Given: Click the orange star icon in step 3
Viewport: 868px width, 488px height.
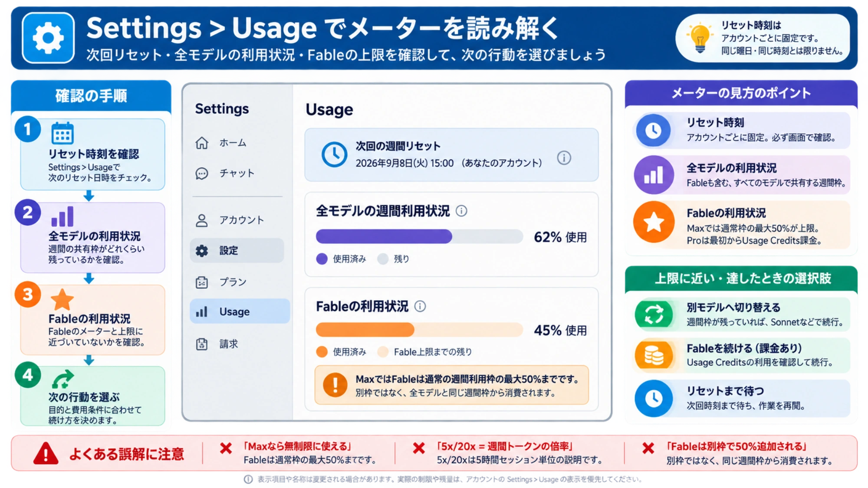Looking at the screenshot, I should point(62,299).
